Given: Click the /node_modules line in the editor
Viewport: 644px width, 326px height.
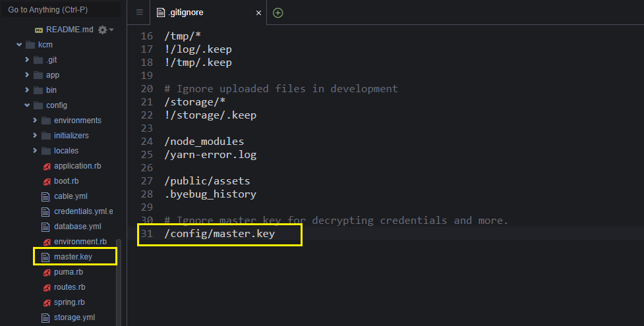Looking at the screenshot, I should click(204, 142).
